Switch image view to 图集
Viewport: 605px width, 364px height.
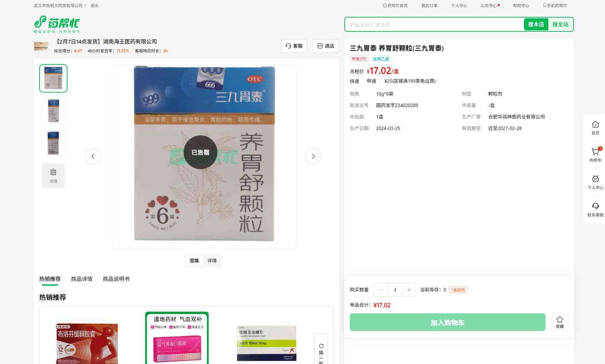[194, 261]
